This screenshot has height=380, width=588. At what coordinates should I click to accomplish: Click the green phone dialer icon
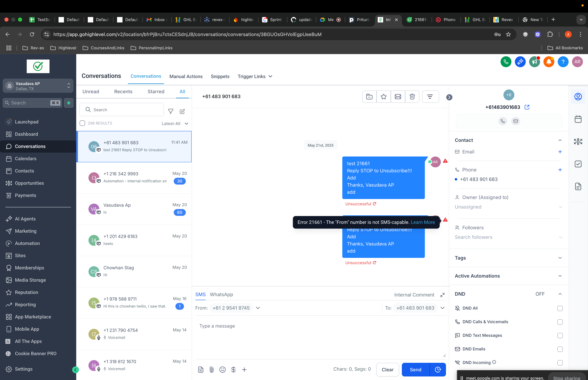click(x=506, y=62)
